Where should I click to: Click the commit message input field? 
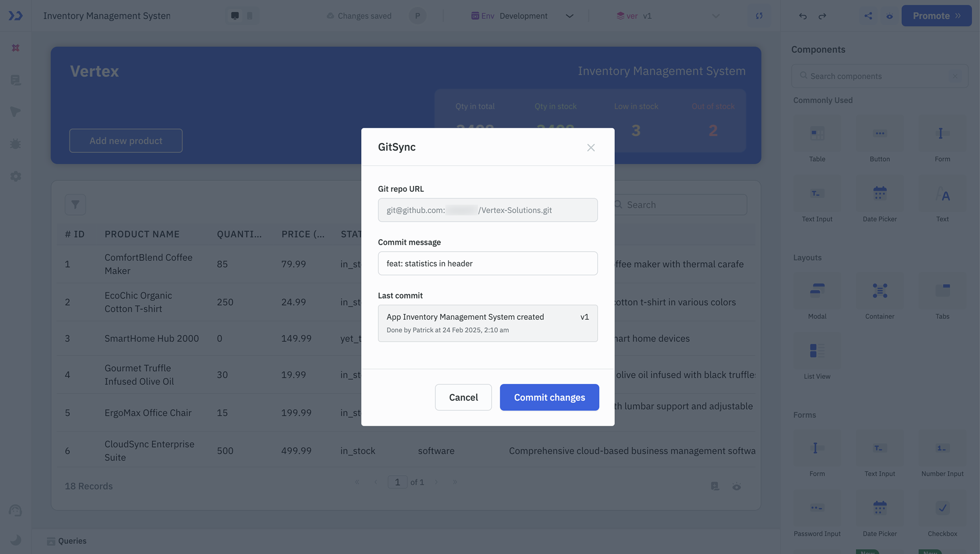pyautogui.click(x=487, y=263)
